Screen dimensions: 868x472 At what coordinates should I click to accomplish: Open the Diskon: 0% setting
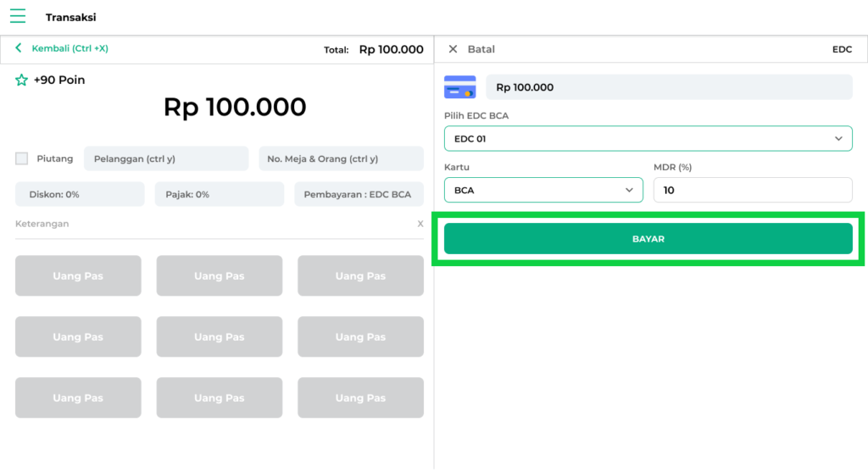click(80, 194)
